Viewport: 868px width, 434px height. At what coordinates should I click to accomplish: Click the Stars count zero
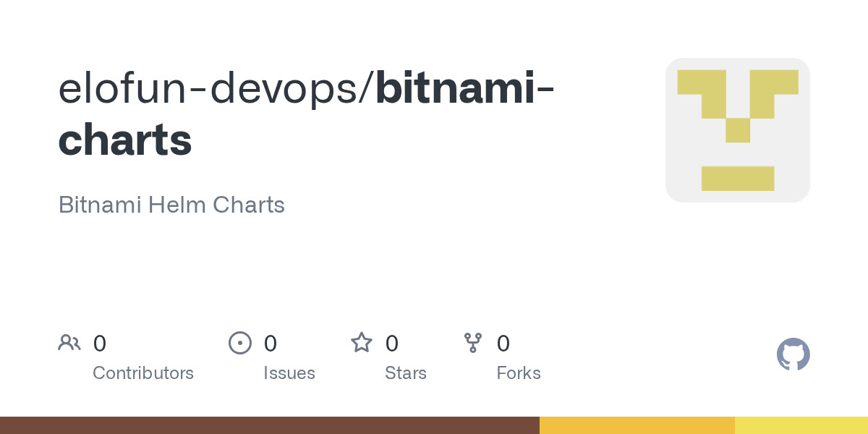[392, 344]
